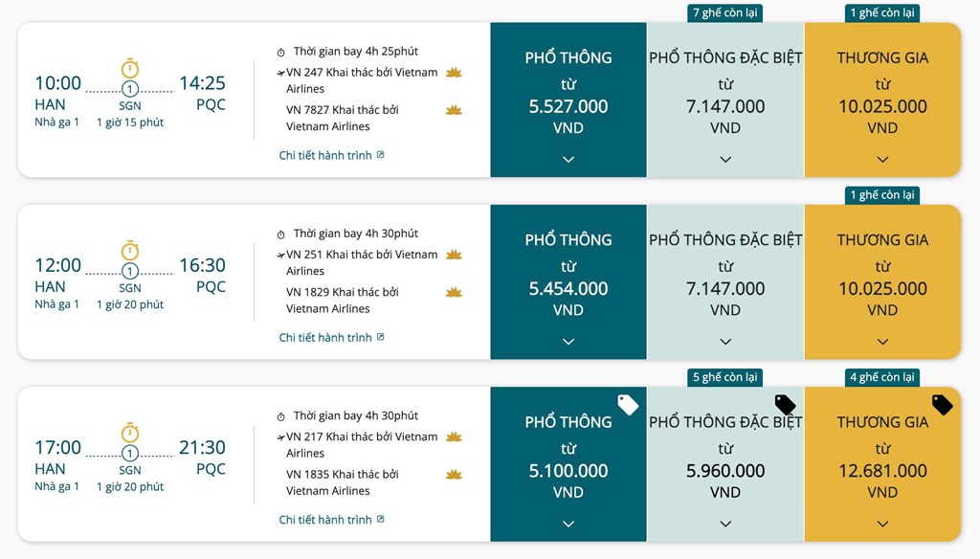Expand Phổ Thông Đặc Biệt 7.147.000 chevron, 12:00 flight
This screenshot has height=559, width=980.
click(725, 342)
